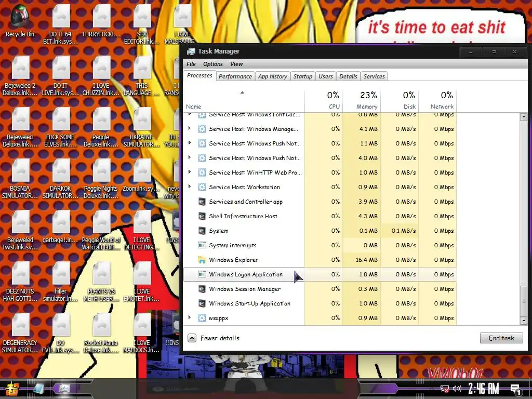This screenshot has width=532, height=399.
Task: Sort processes by Disk column header
Action: 400,100
